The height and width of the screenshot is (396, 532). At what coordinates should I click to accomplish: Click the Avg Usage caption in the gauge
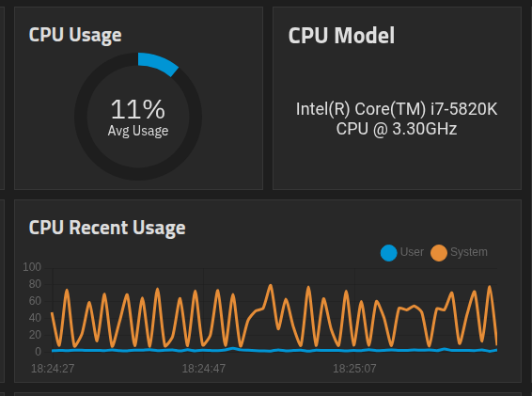138,131
